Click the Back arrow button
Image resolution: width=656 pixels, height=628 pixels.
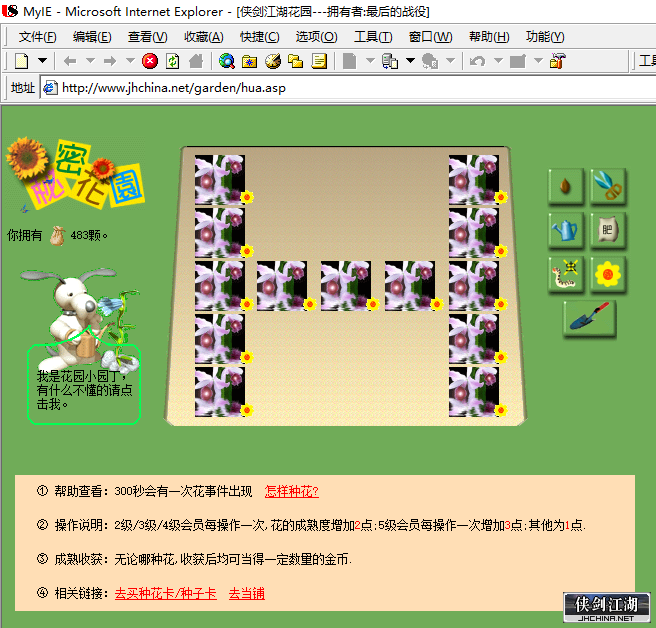70,61
